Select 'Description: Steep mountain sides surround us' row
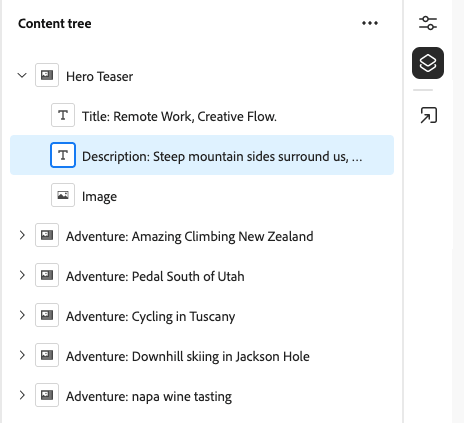This screenshot has height=423, width=464. click(x=202, y=155)
